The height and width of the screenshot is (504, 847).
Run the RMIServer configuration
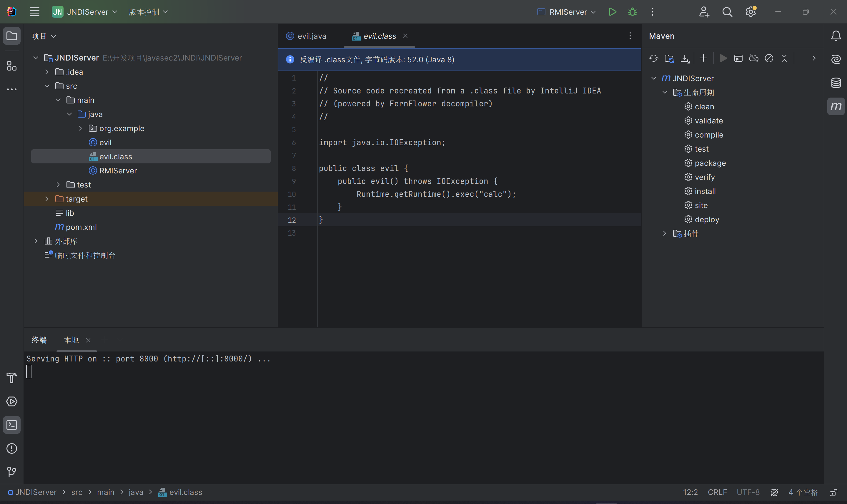tap(612, 12)
